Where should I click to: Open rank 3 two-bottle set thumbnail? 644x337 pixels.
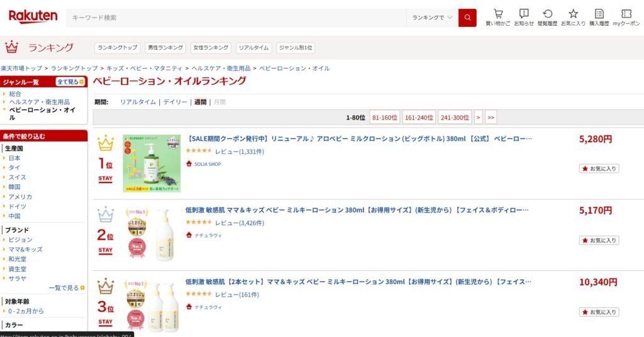click(x=152, y=306)
